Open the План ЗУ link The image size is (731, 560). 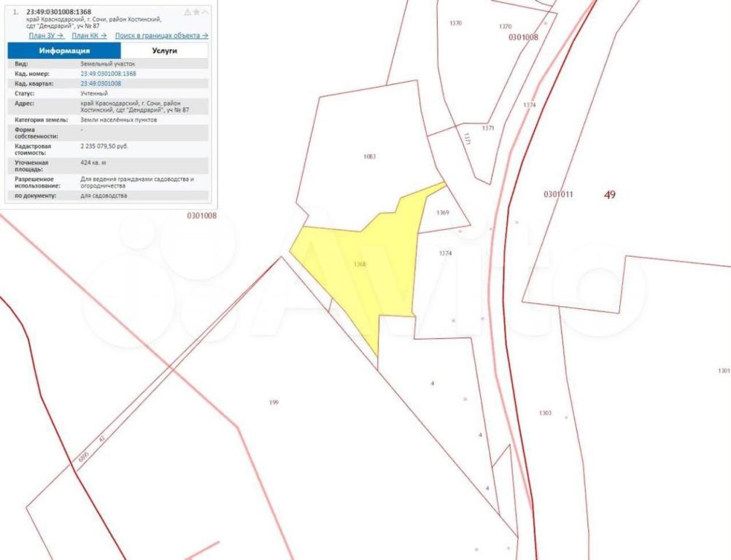coord(47,35)
